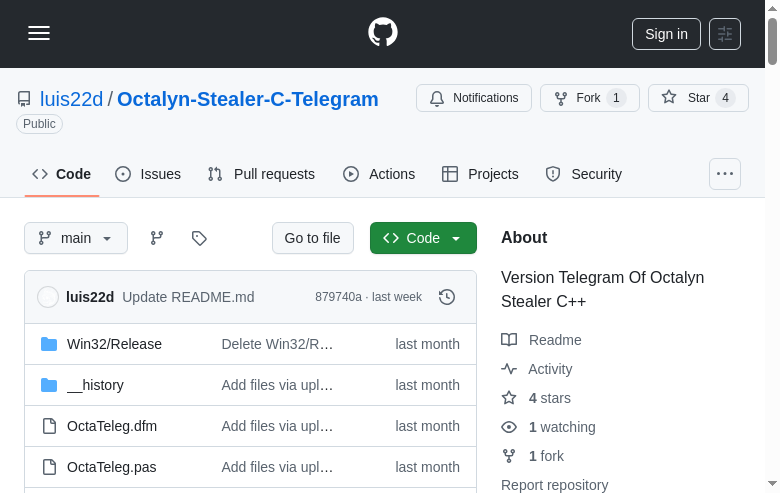Click the __history folder icon
Image resolution: width=780 pixels, height=493 pixels.
(x=49, y=385)
